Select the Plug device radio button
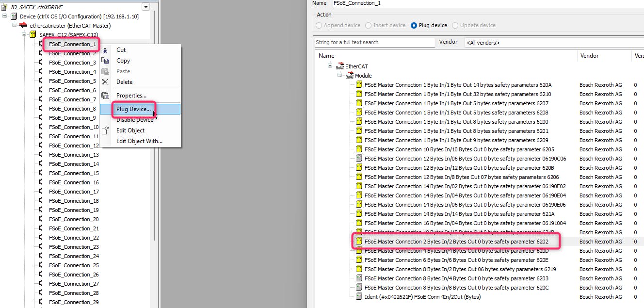The height and width of the screenshot is (308, 644). 414,25
